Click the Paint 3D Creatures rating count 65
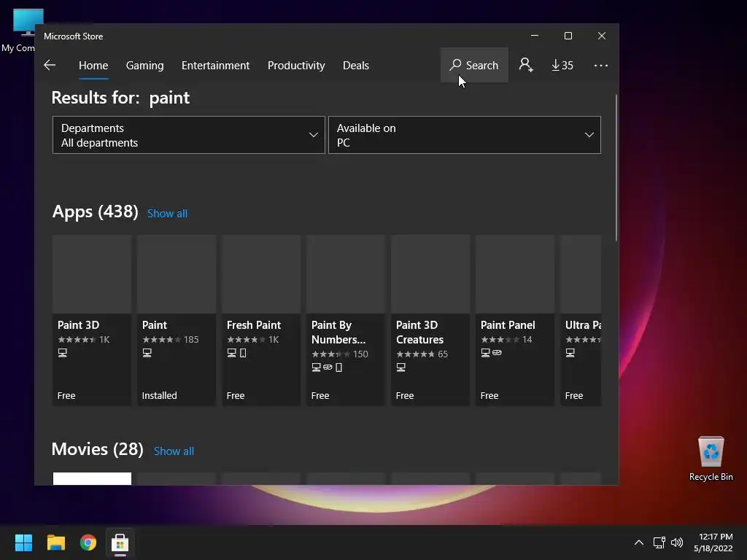Image resolution: width=747 pixels, height=560 pixels. (443, 354)
